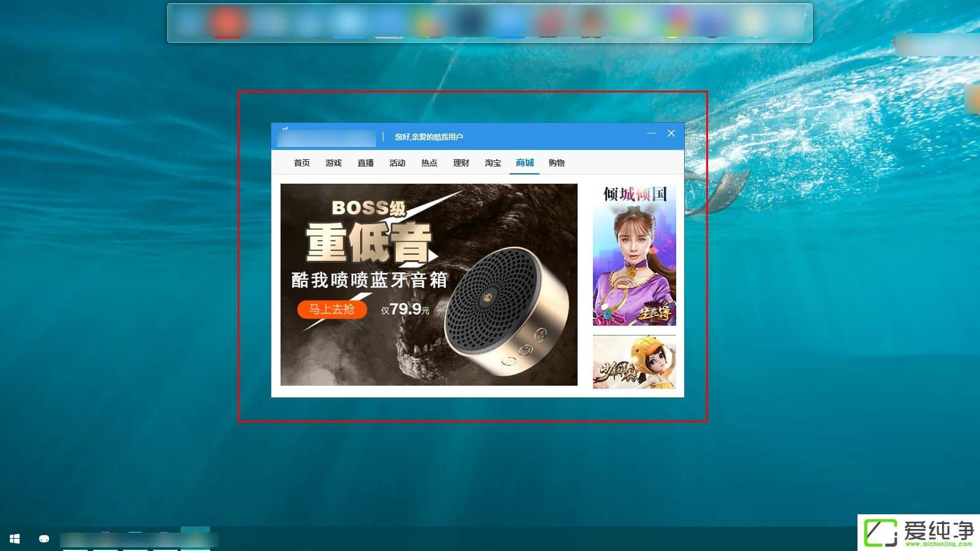
Task: Open the 购物 tab
Action: pos(557,163)
